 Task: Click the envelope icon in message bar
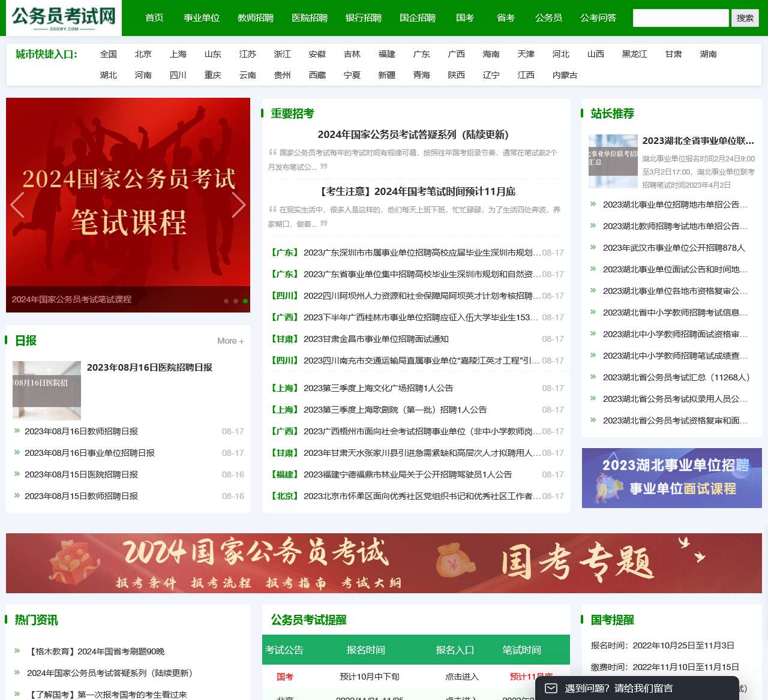click(x=551, y=688)
